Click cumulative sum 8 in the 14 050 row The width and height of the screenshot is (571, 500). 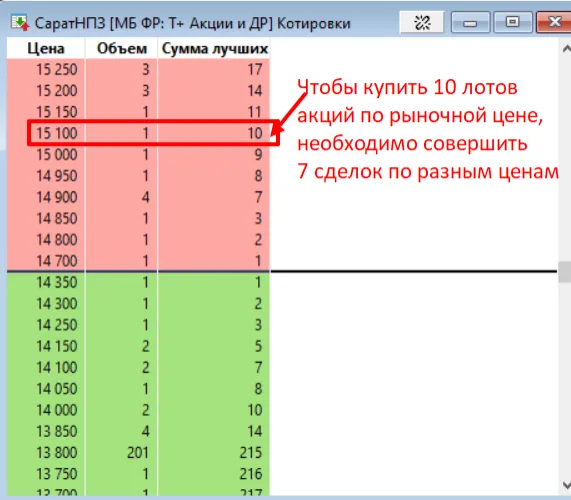258,389
